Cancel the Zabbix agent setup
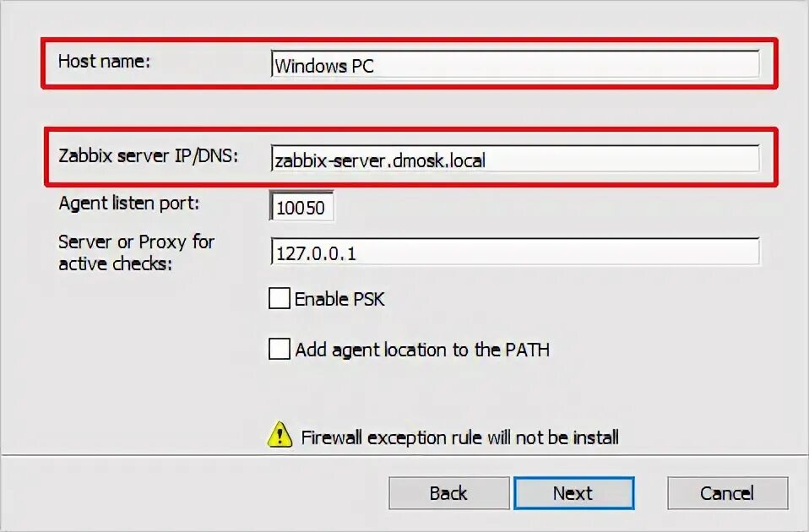The width and height of the screenshot is (809, 532). [727, 493]
